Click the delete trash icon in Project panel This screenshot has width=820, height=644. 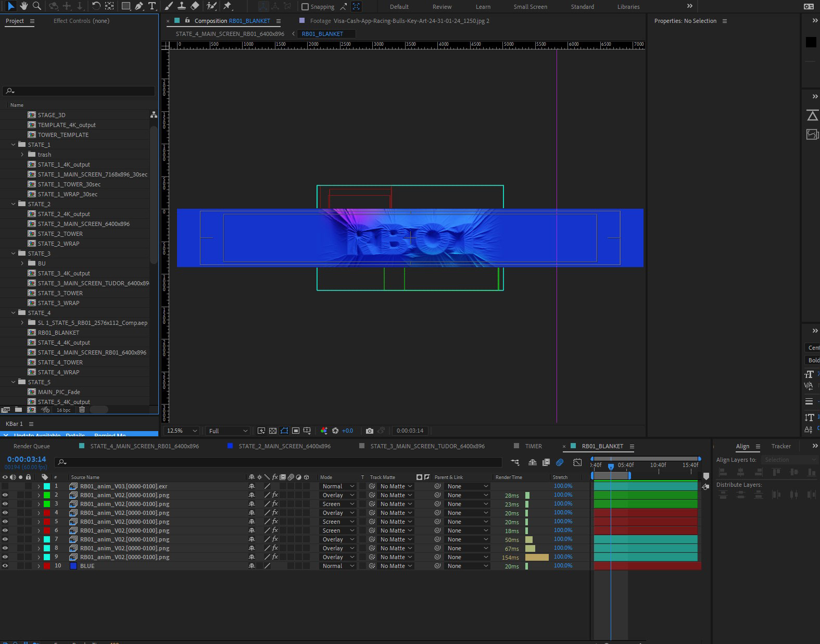coord(82,410)
